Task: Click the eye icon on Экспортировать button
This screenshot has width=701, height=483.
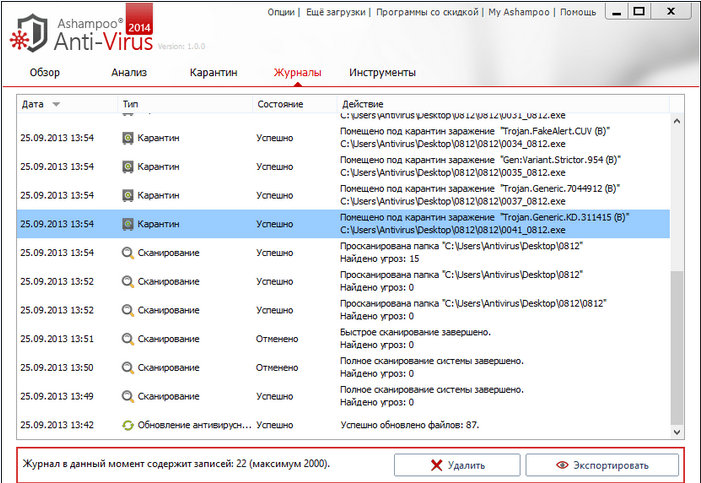Action: click(562, 465)
